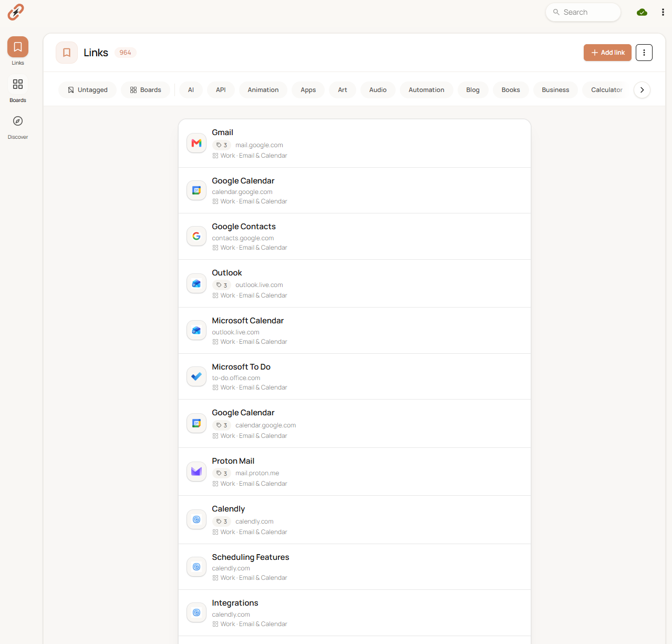Open Boards in the sidebar
The width and height of the screenshot is (672, 644).
(x=18, y=89)
